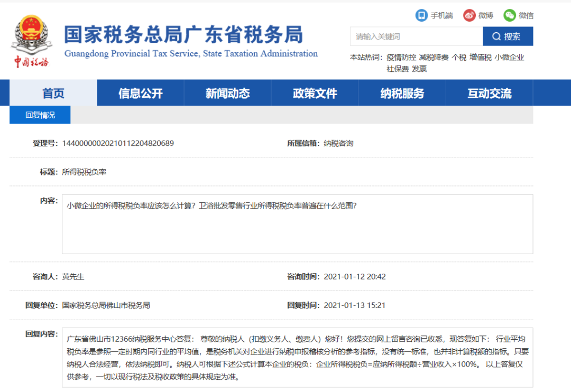Select the 回复情况 tab
571x392 pixels.
40,114
